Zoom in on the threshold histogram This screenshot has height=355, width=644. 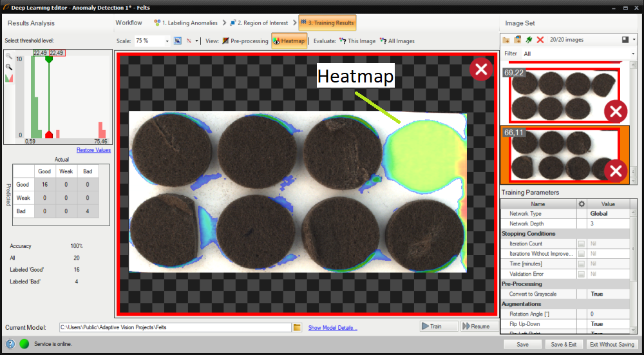coord(9,56)
